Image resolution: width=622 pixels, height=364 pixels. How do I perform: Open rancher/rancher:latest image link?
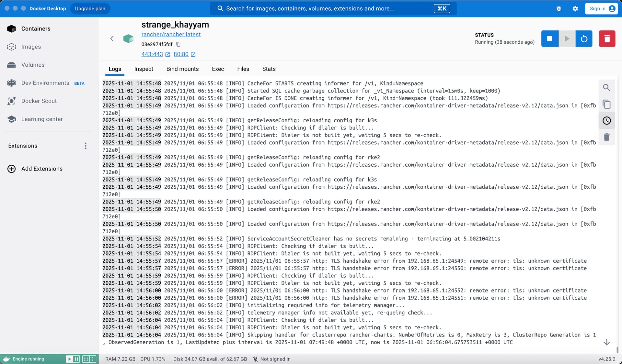[x=171, y=34]
